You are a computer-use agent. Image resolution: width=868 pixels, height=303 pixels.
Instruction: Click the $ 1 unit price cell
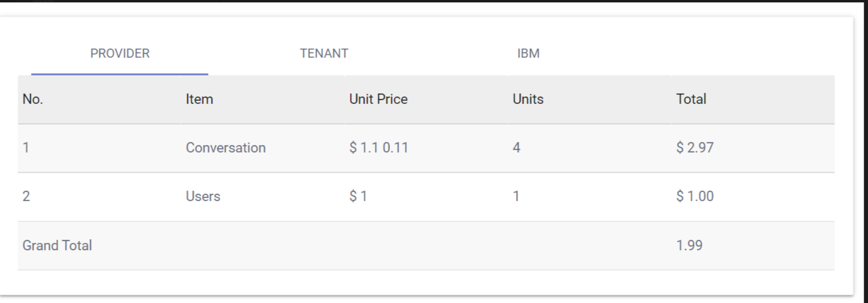(x=358, y=196)
